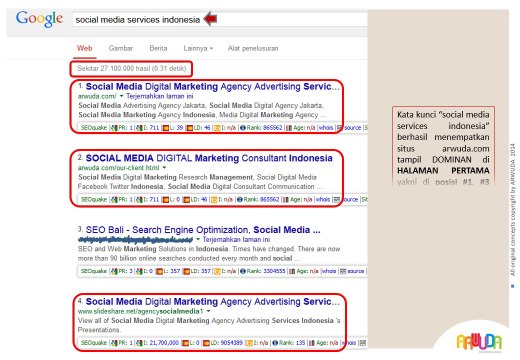
Task: Click www.slideshare.net/agencysocialmedia1 URL
Action: click(140, 311)
